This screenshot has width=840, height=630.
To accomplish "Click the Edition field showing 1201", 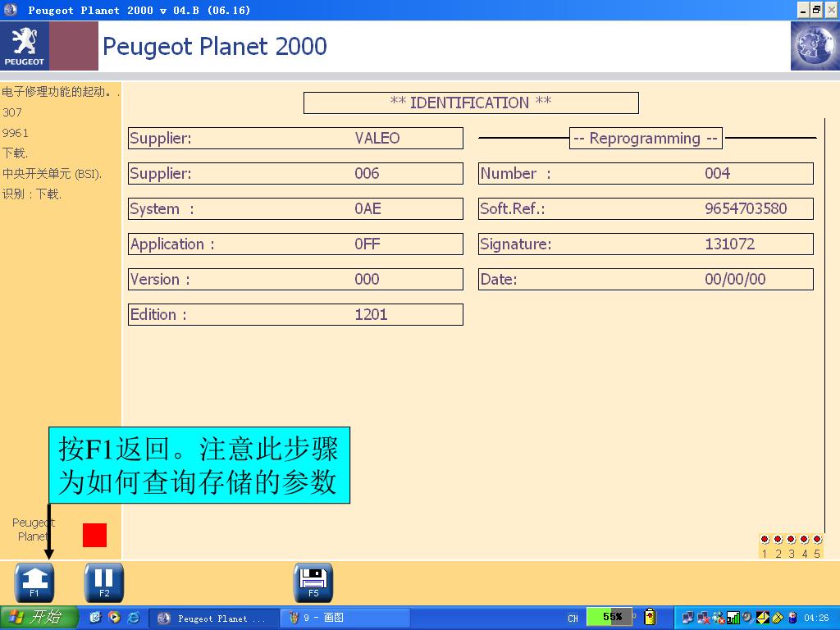I will (295, 314).
